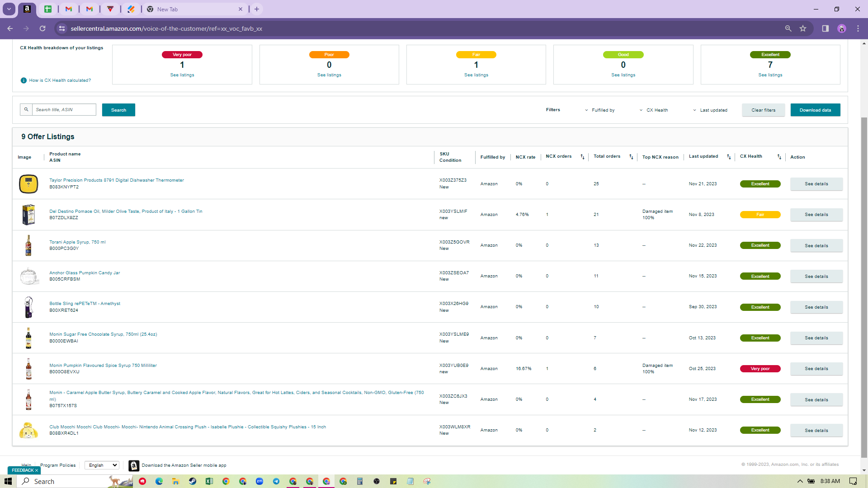Open the browser side panel icon
This screenshot has height=488, width=868.
825,28
